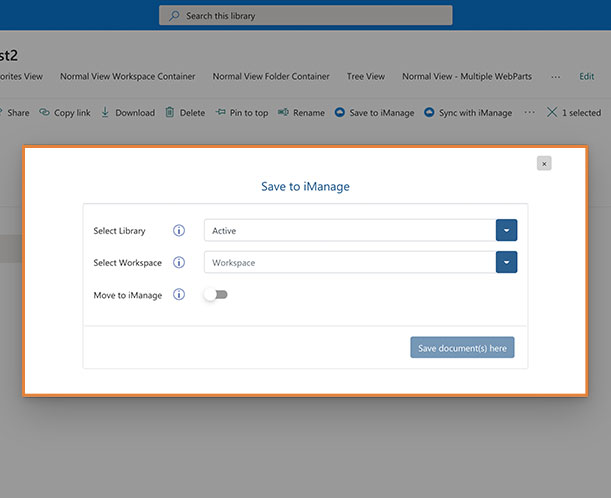Click the Copy link chain icon

(44, 112)
